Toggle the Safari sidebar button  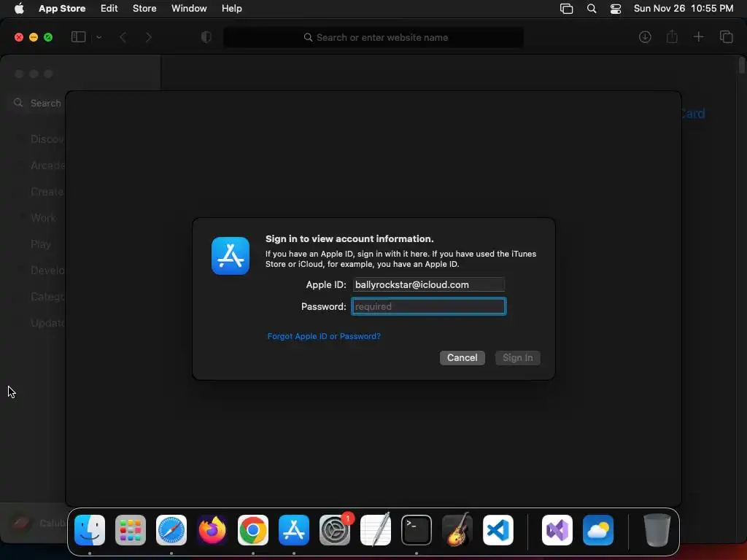pyautogui.click(x=78, y=37)
